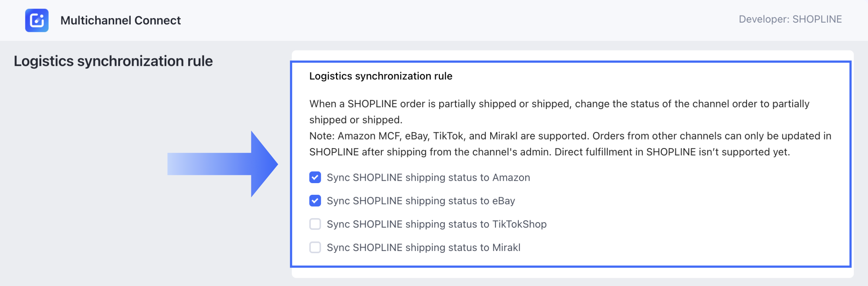The image size is (868, 286).
Task: Click the "Sync SHOPLINE shipping status to TikTokShop" label
Action: pos(436,224)
